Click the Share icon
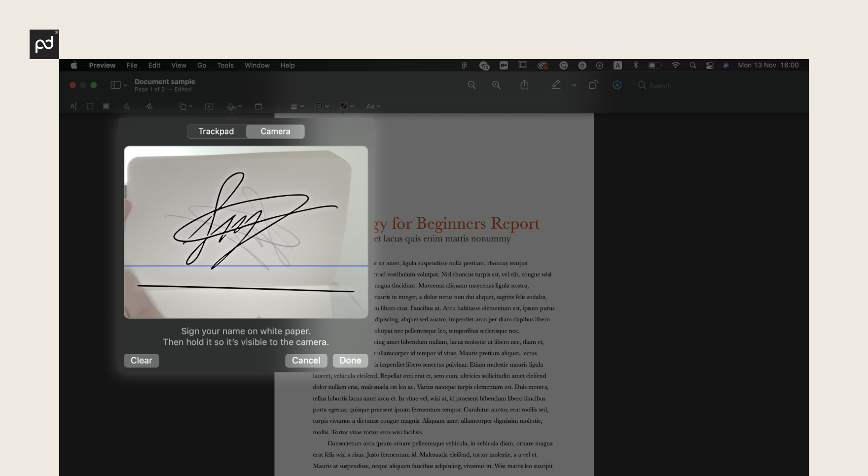The height and width of the screenshot is (476, 868). point(524,85)
